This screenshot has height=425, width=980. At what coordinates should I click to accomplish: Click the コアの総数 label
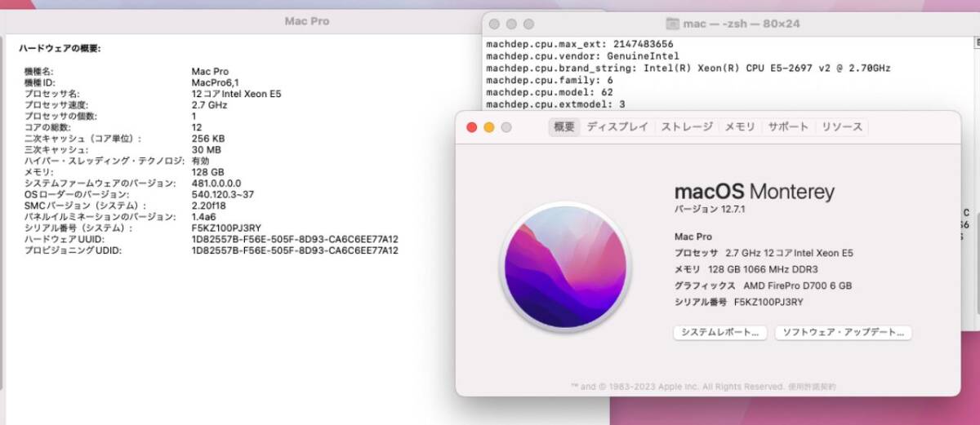[47, 127]
